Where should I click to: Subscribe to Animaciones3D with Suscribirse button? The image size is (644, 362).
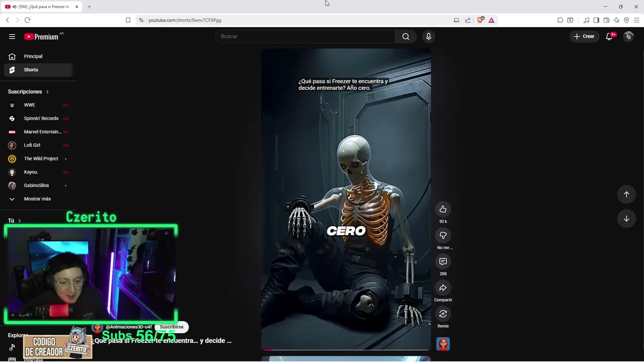click(x=172, y=327)
